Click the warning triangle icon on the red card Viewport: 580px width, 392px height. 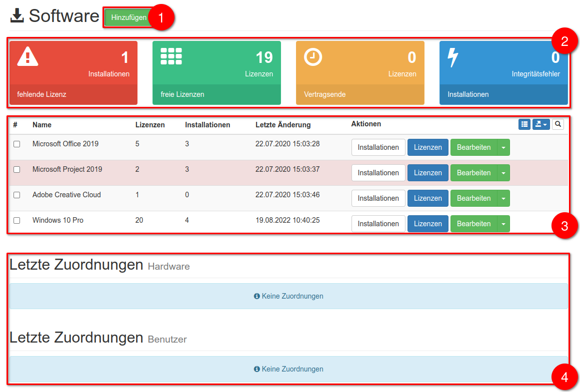27,56
